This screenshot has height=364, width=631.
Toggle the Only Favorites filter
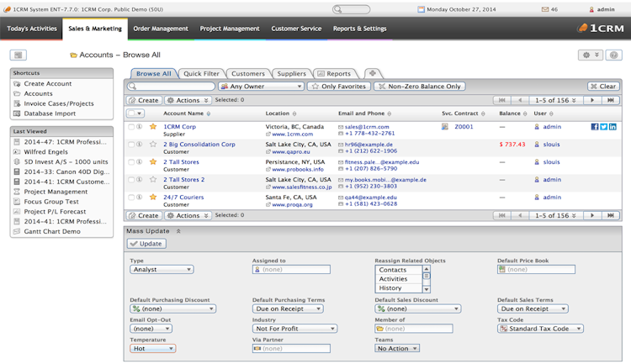pyautogui.click(x=339, y=86)
